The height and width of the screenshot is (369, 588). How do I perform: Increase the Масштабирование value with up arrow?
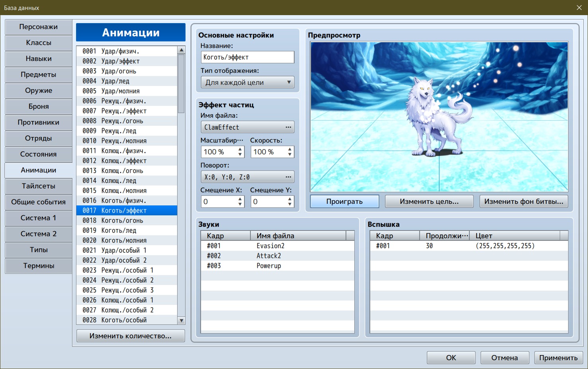click(x=240, y=149)
